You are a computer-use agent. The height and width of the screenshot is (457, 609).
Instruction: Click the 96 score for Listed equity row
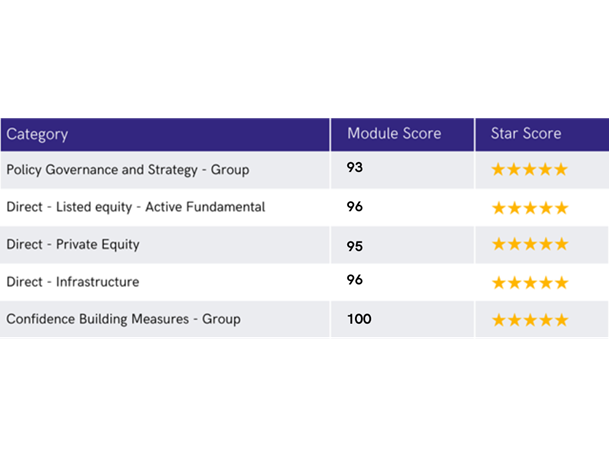(x=355, y=206)
